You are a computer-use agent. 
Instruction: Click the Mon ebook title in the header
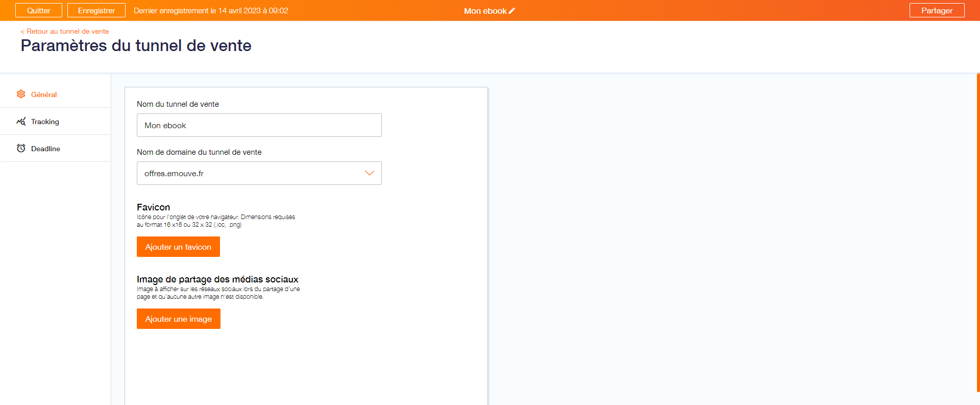tap(485, 11)
